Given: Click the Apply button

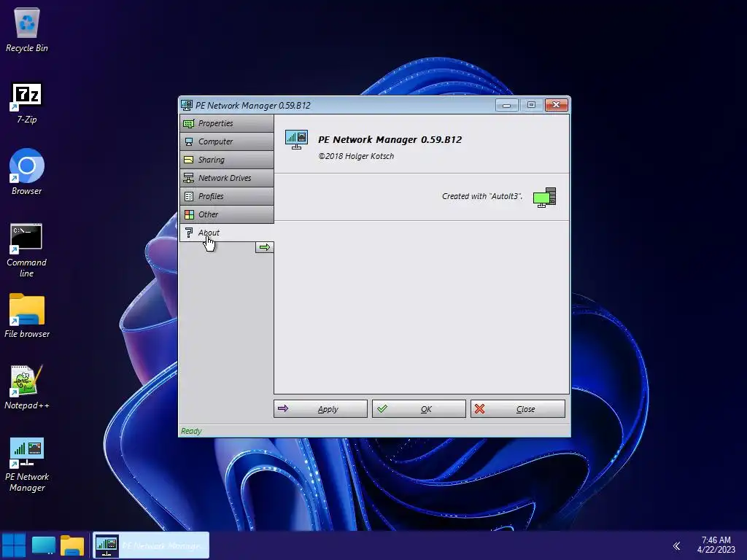Looking at the screenshot, I should [321, 409].
